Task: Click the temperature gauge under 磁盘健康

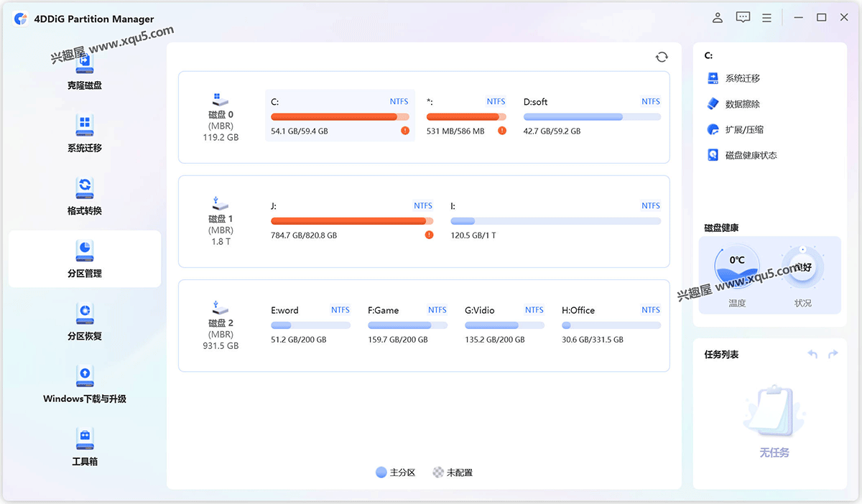Action: point(737,267)
